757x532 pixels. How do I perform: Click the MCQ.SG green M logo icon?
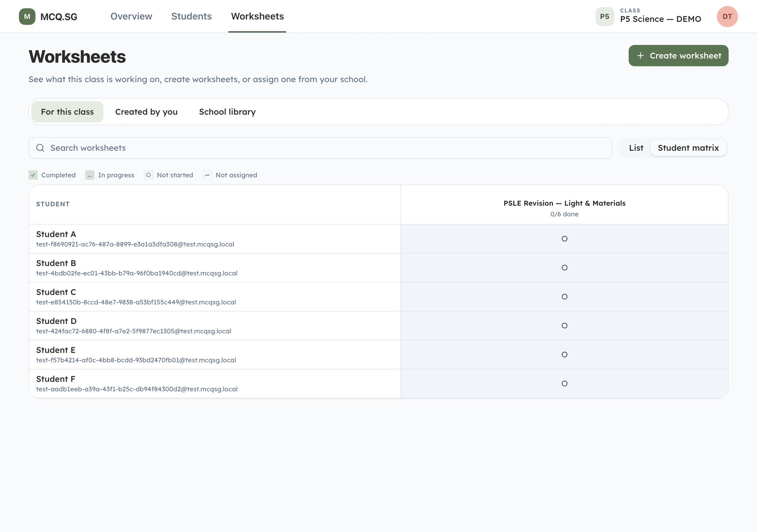pyautogui.click(x=27, y=17)
